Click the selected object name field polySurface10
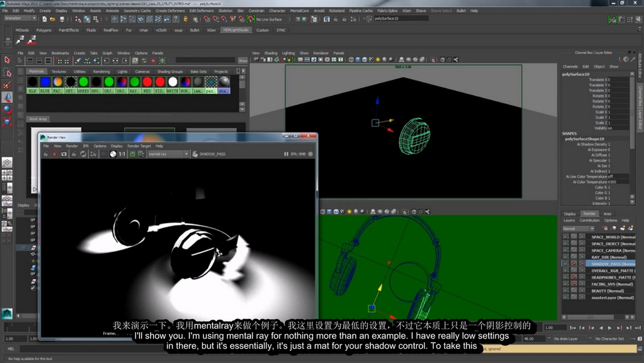The image size is (644, 363). [401, 19]
